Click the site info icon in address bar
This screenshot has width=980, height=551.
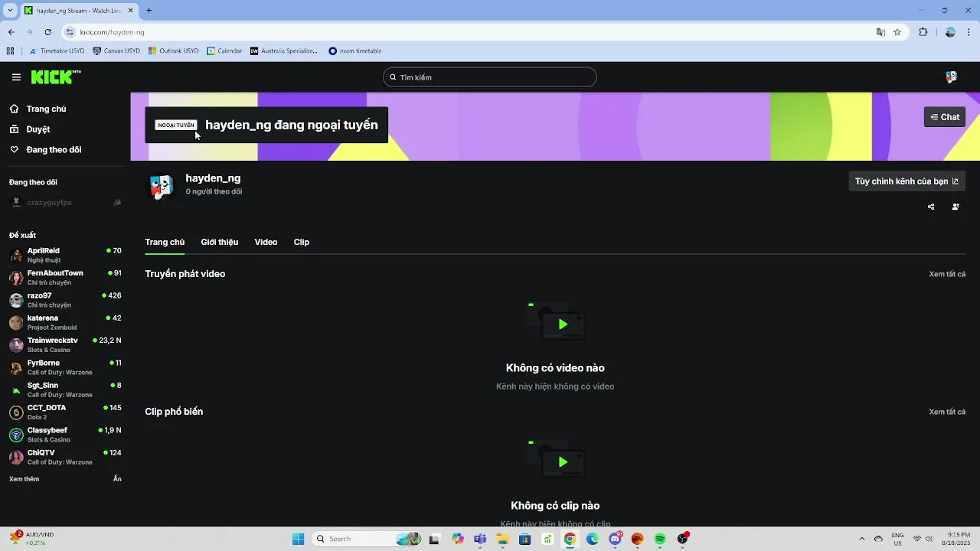[70, 32]
